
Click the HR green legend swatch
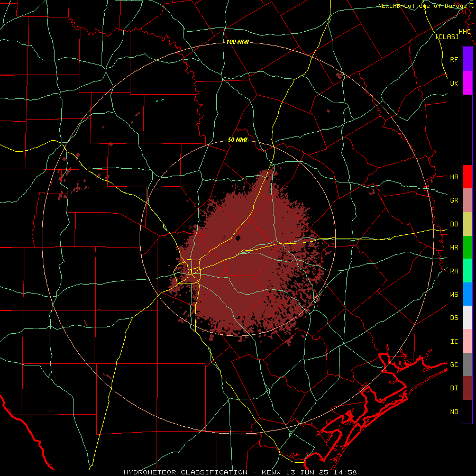[x=467, y=248]
